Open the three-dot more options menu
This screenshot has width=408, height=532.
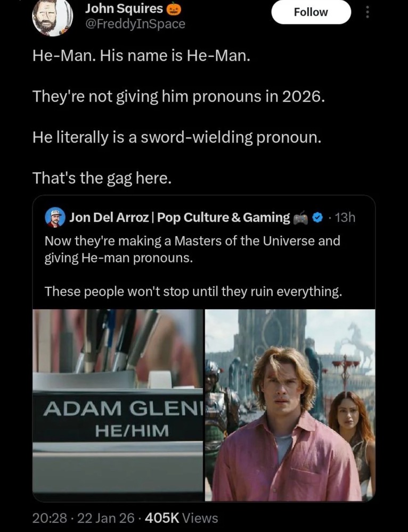pyautogui.click(x=367, y=13)
